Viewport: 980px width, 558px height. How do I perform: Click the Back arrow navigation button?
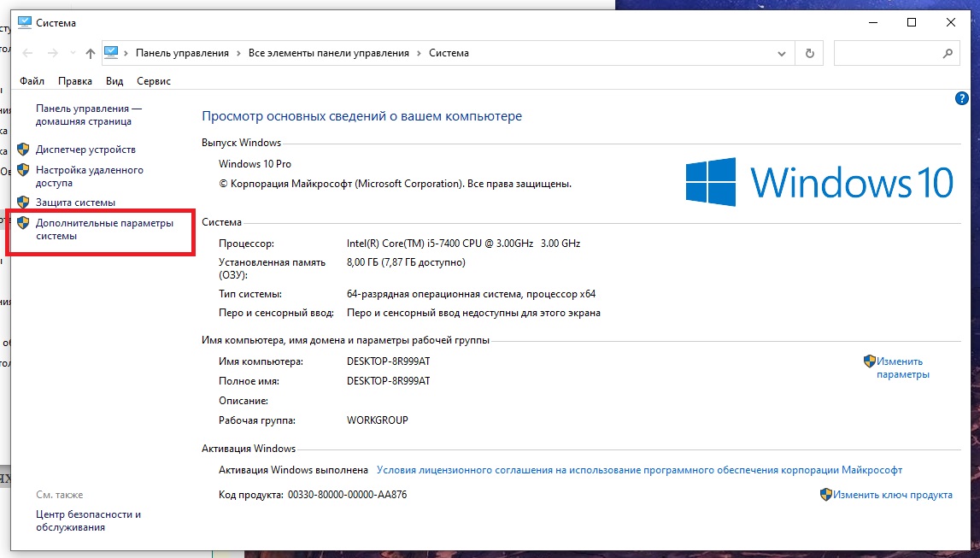[x=27, y=53]
